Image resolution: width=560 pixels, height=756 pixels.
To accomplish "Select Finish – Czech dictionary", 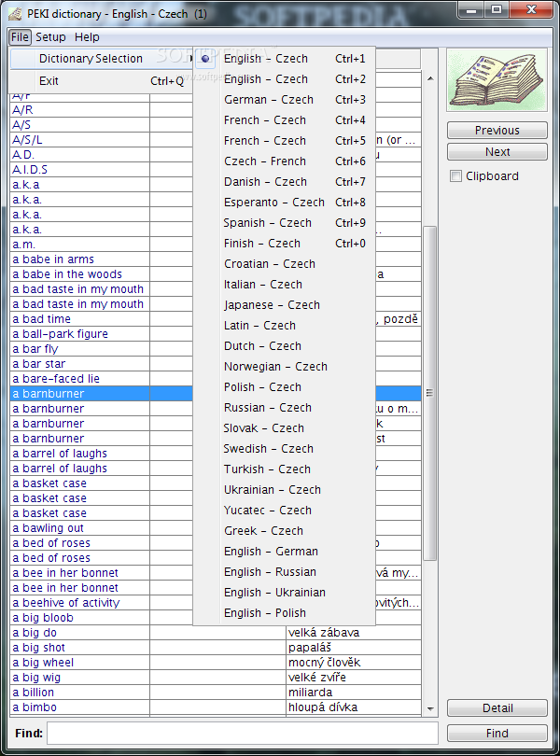I will coord(284,244).
